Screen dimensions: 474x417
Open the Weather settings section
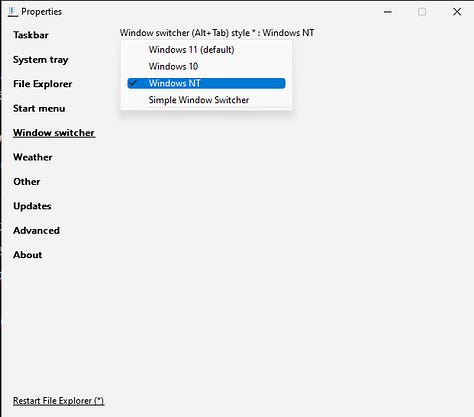(x=33, y=157)
